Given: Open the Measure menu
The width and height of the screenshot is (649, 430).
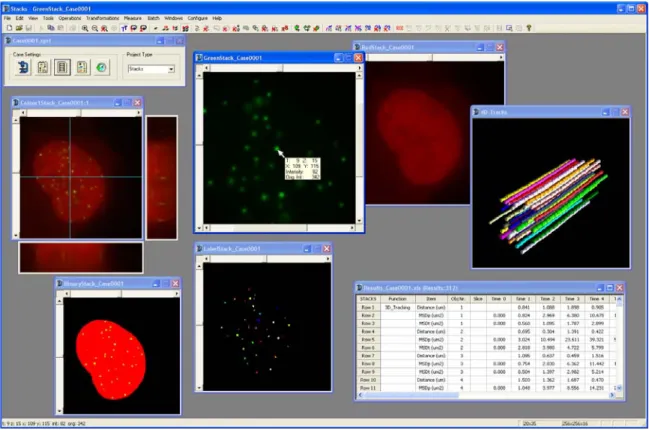Looking at the screenshot, I should pyautogui.click(x=132, y=18).
